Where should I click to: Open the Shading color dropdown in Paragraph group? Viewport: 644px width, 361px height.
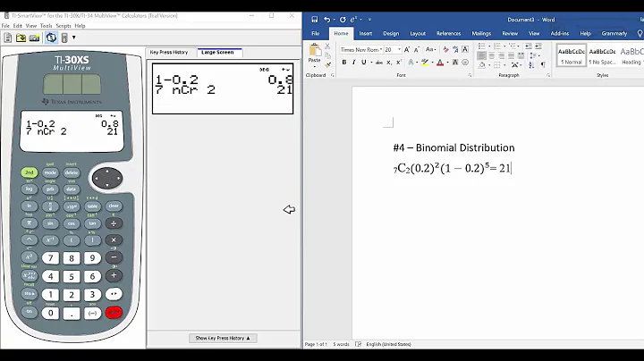pos(489,65)
